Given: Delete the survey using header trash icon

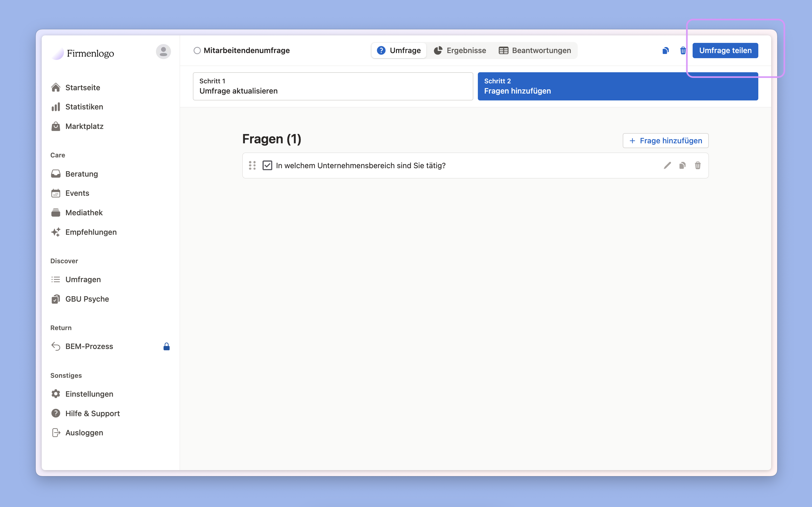Looking at the screenshot, I should [x=683, y=51].
